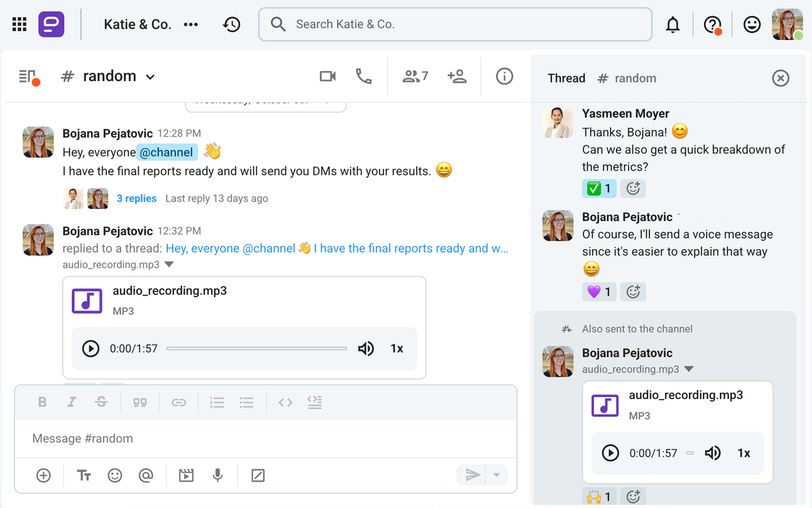
Task: Expand the #random channel name dropdown
Action: coord(150,77)
